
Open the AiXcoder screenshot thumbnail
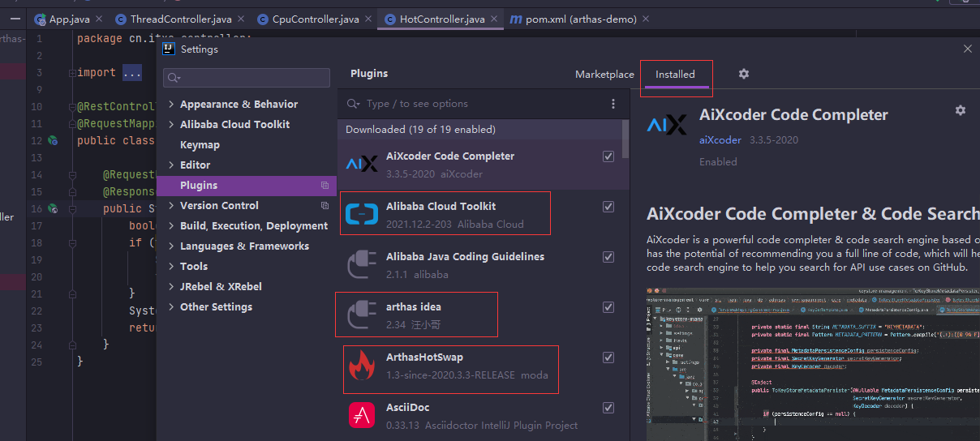(x=813, y=363)
